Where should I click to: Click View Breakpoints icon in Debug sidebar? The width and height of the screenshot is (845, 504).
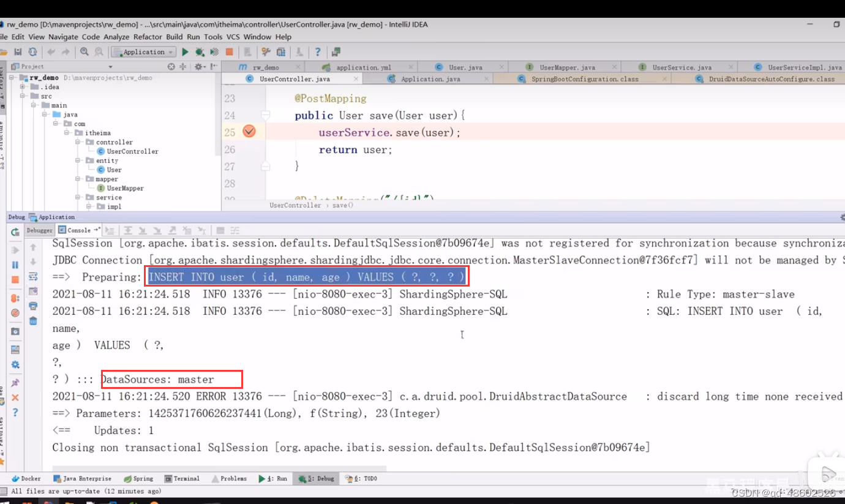click(x=15, y=298)
